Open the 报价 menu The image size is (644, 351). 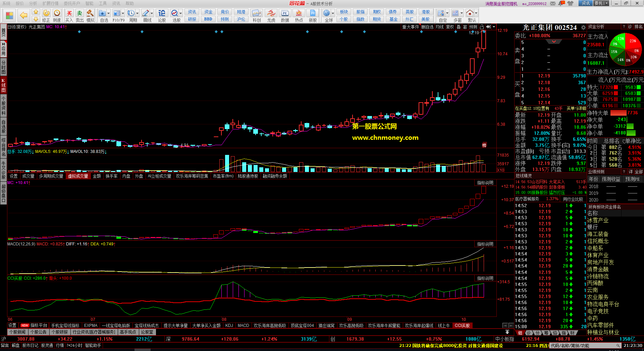tap(20, 3)
